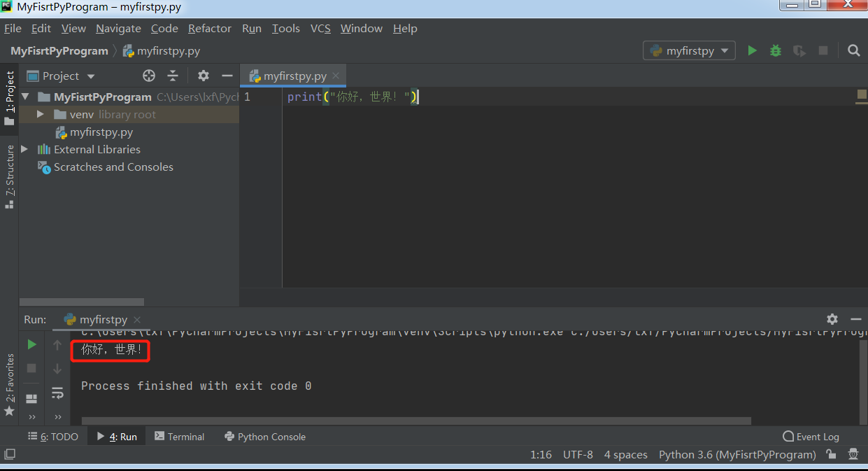This screenshot has height=471, width=868.
Task: Open the Event Log
Action: 811,437
